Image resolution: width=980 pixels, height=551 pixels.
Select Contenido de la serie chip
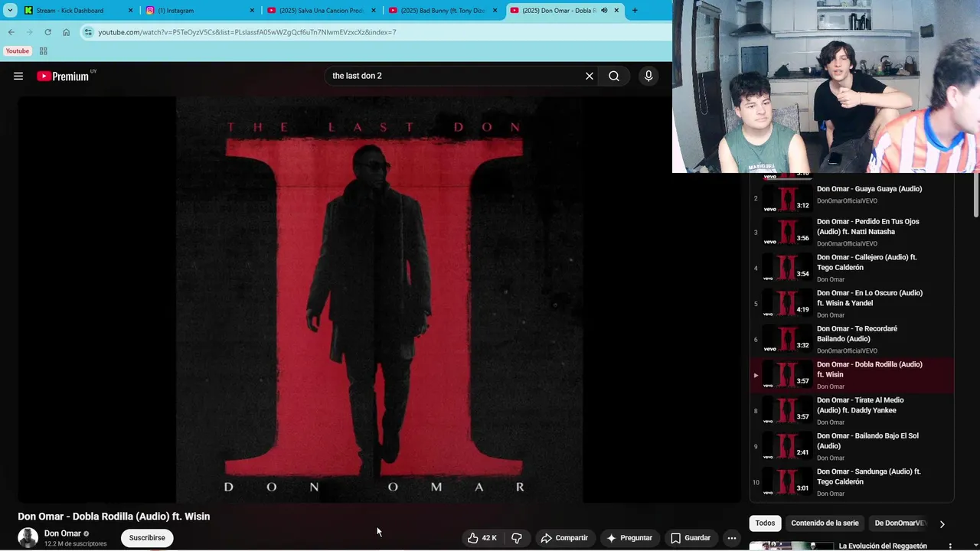(825, 523)
